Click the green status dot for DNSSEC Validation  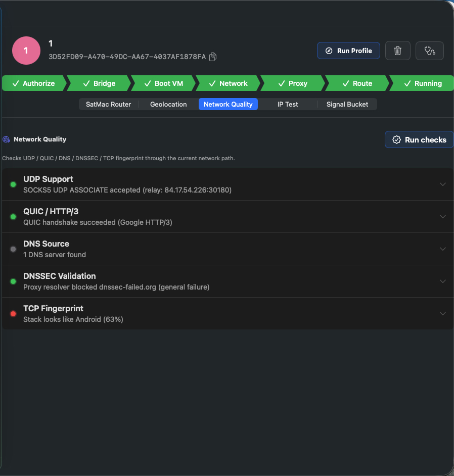click(x=13, y=281)
